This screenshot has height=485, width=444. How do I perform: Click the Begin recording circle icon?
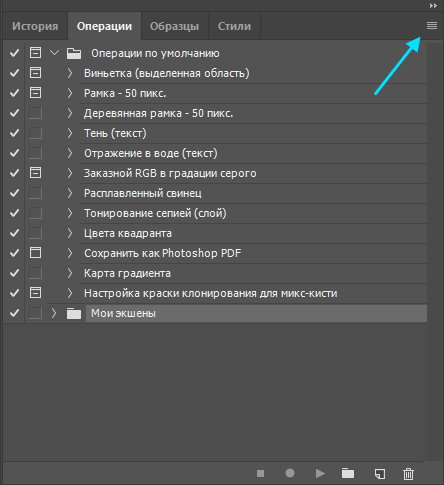click(x=290, y=473)
